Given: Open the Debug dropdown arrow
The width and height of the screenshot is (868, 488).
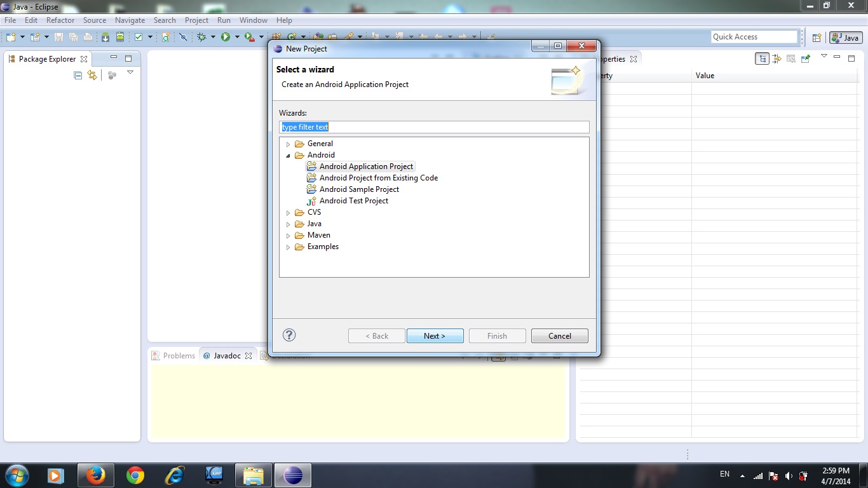Looking at the screenshot, I should pyautogui.click(x=213, y=37).
